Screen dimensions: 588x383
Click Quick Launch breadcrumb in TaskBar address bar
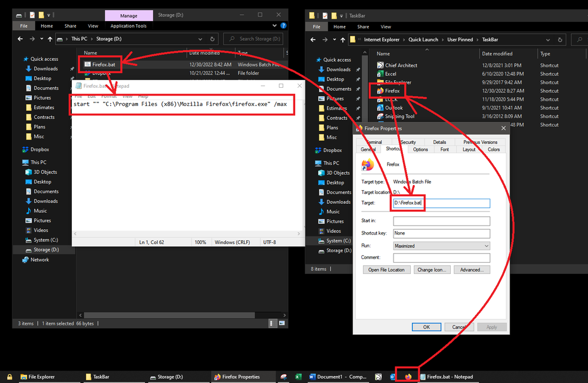tap(423, 39)
